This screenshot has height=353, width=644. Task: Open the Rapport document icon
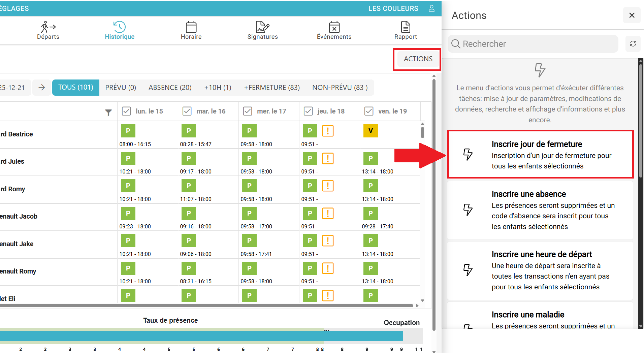[x=406, y=27]
